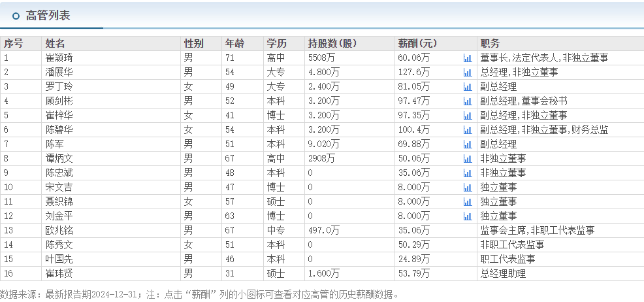
Task: Click the 高管列表 section title
Action: click(48, 16)
